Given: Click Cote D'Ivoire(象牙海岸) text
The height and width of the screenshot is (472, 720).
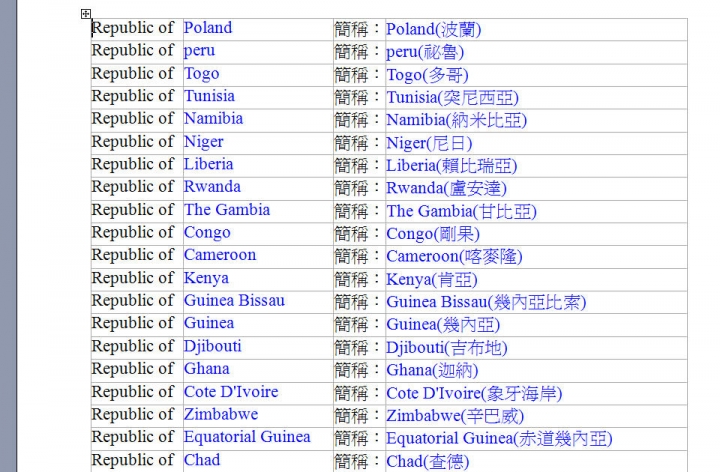Looking at the screenshot, I should point(474,393).
